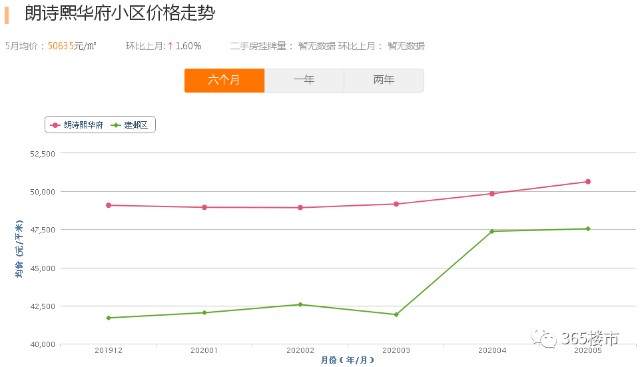Click the 45,000 y-axis label
This screenshot has height=367, width=640.
42,269
